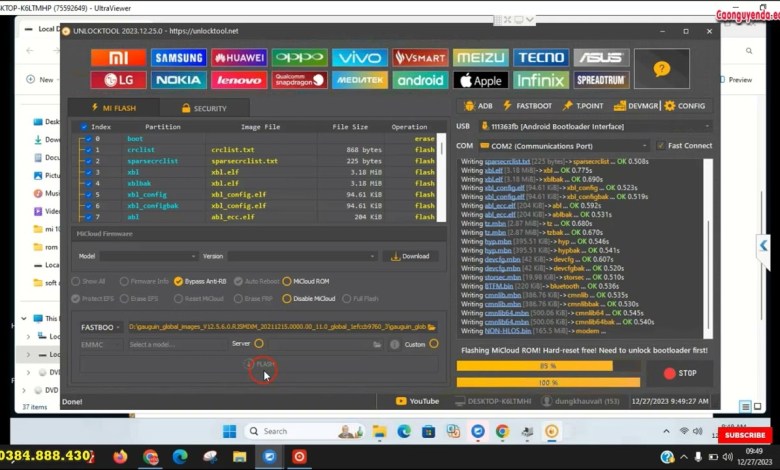Click the Download firmware button
This screenshot has height=470, width=780.
410,256
